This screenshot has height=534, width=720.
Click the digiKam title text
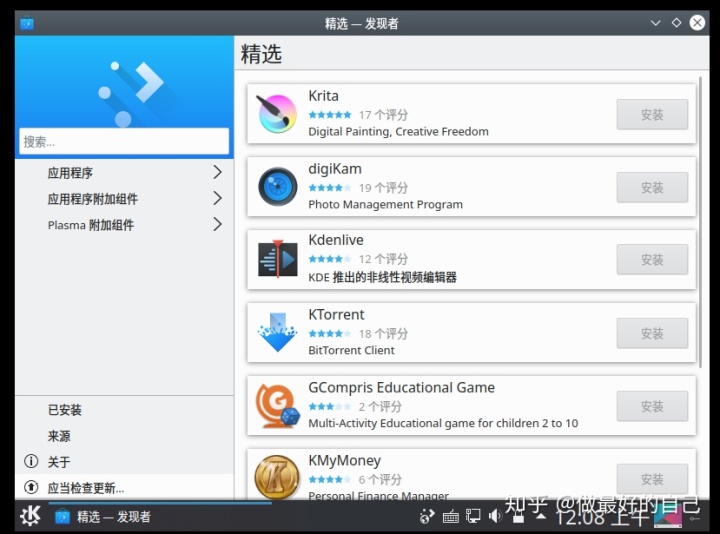(335, 169)
